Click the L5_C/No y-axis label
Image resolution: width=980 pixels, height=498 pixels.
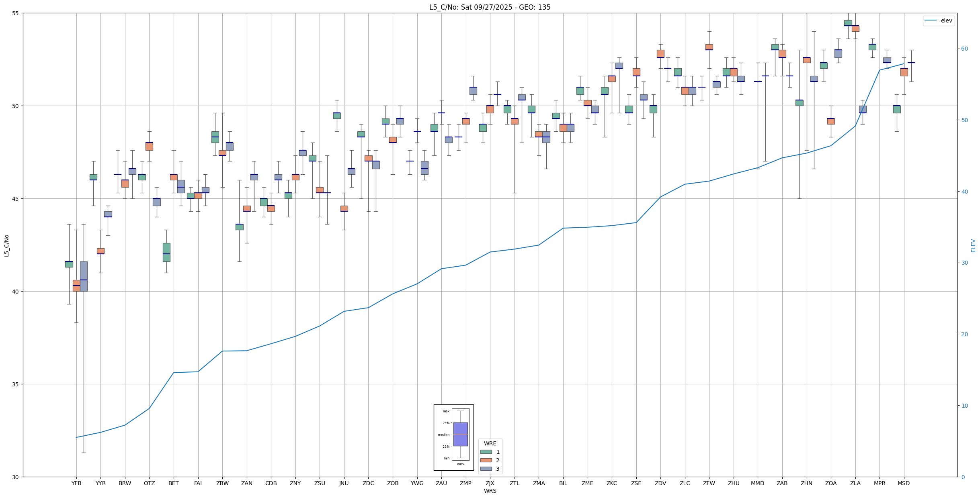click(x=6, y=246)
